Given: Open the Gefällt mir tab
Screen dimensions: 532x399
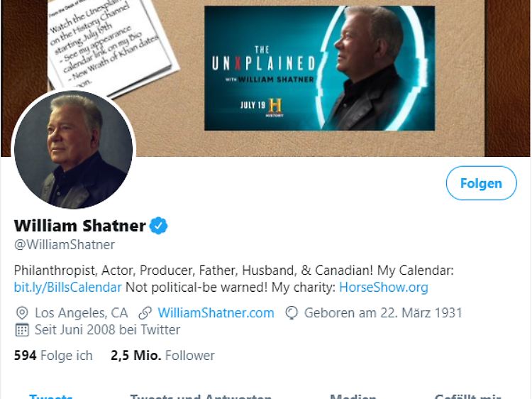Looking at the screenshot, I should tap(468, 396).
